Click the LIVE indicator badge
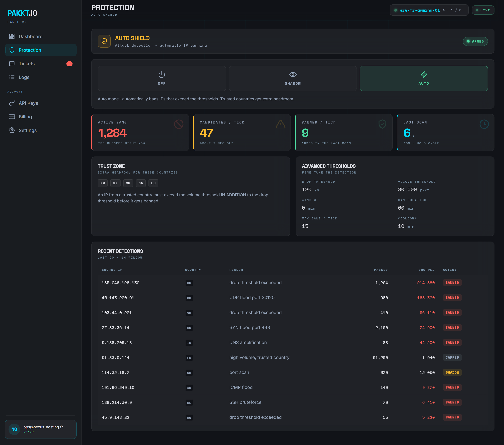504x445 pixels. pyautogui.click(x=483, y=10)
